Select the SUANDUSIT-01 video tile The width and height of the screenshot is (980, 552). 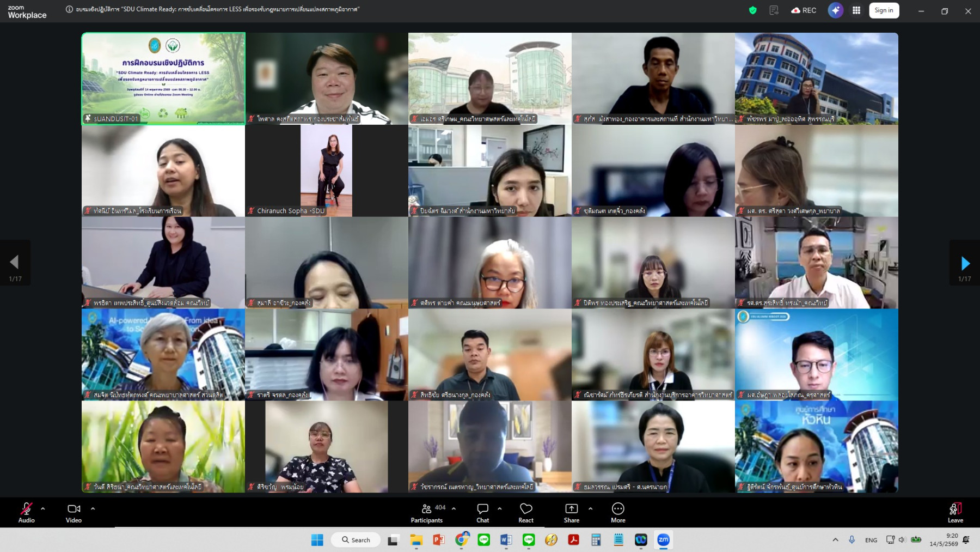[x=163, y=78]
